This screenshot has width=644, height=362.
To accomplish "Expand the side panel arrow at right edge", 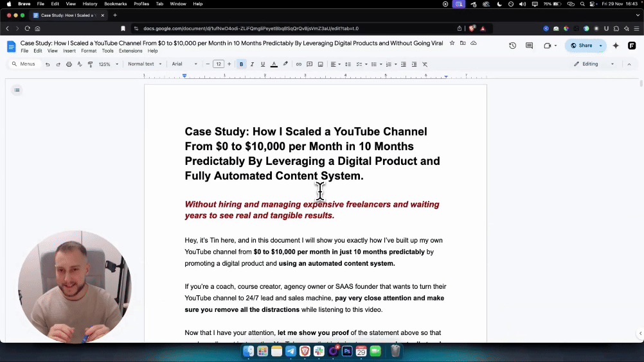I will pos(640,333).
